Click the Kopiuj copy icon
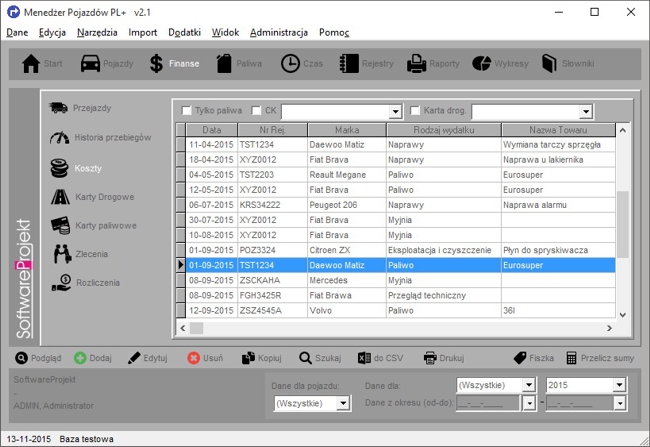This screenshot has height=447, width=650. (x=248, y=358)
